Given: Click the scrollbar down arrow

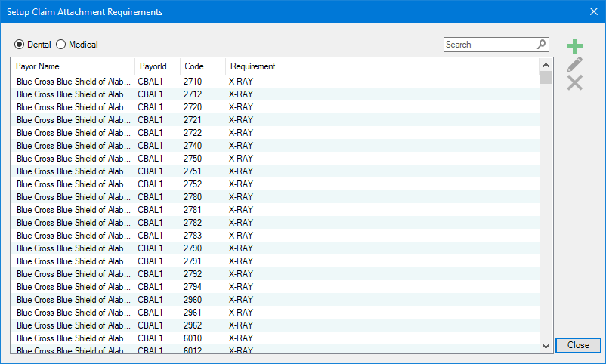Looking at the screenshot, I should [x=546, y=346].
